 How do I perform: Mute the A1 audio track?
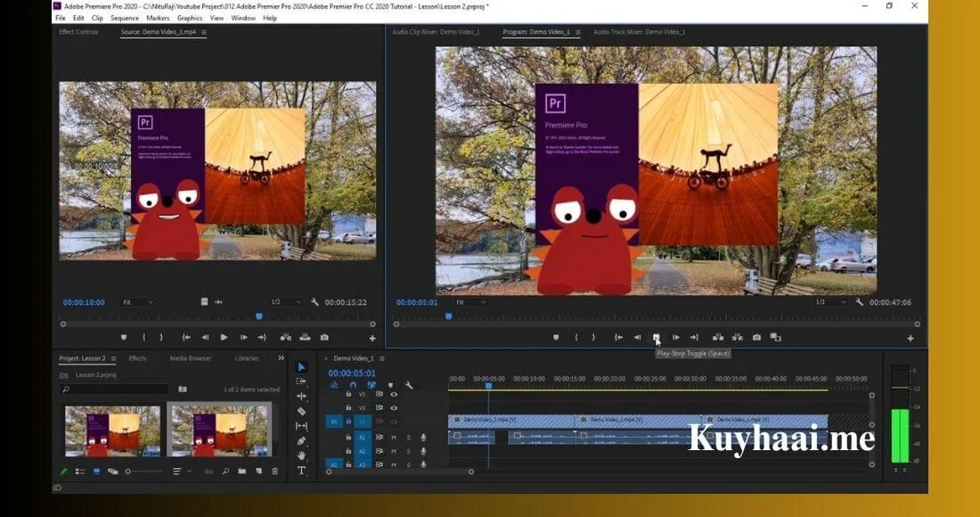pyautogui.click(x=394, y=438)
